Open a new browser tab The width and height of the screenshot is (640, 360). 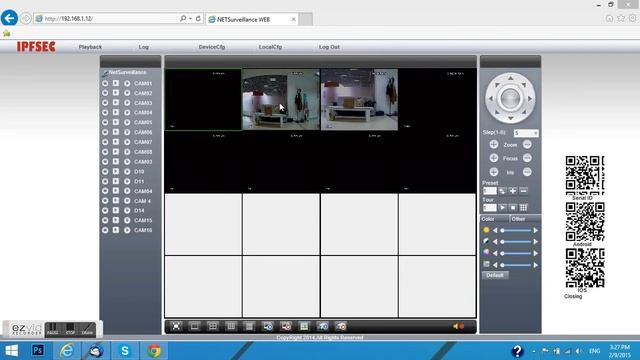coord(306,19)
